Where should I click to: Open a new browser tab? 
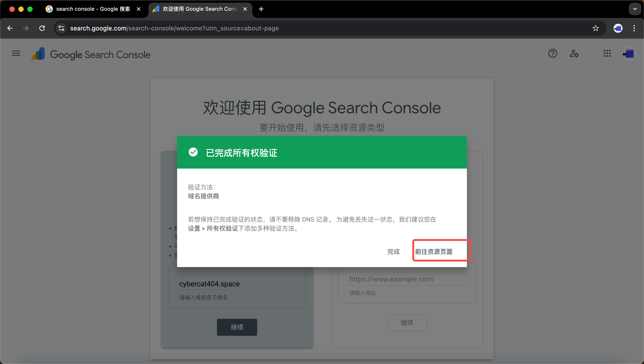pyautogui.click(x=261, y=9)
